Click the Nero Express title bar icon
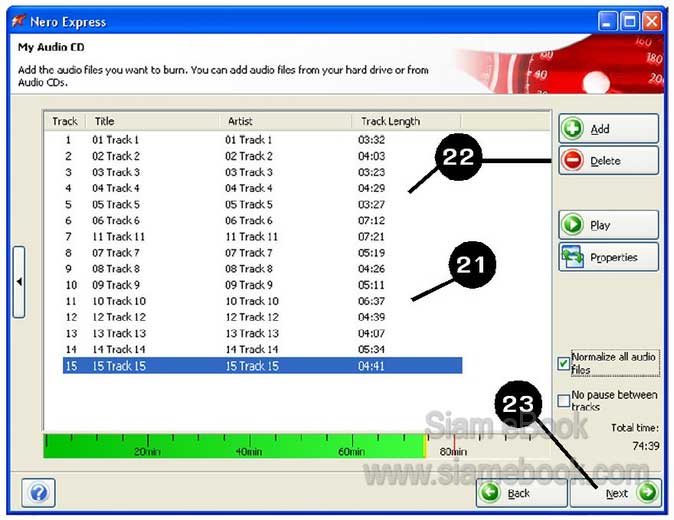 (x=18, y=21)
